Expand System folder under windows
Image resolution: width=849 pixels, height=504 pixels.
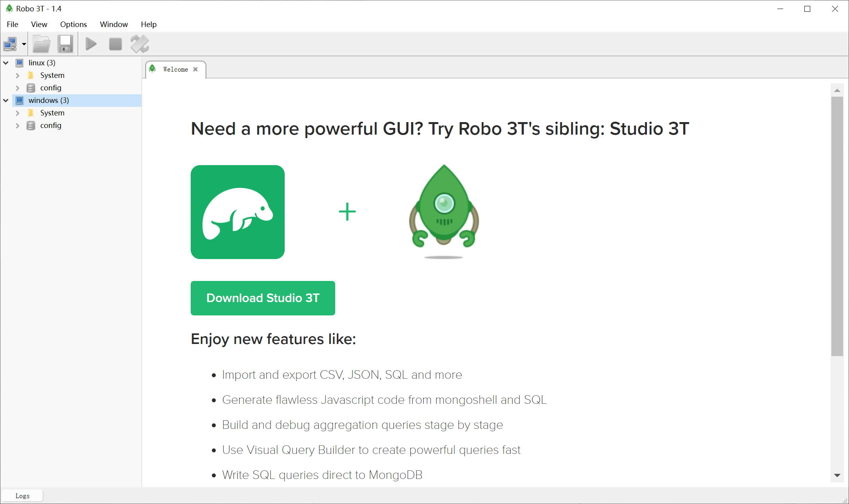click(x=18, y=113)
